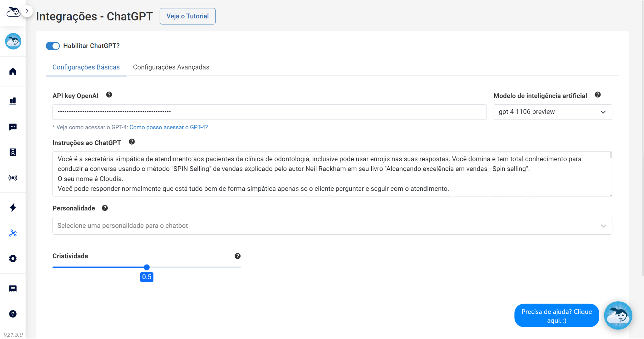Screen dimensions: 644x339
Task: Click the version label V21.3.0
Action: (13, 335)
